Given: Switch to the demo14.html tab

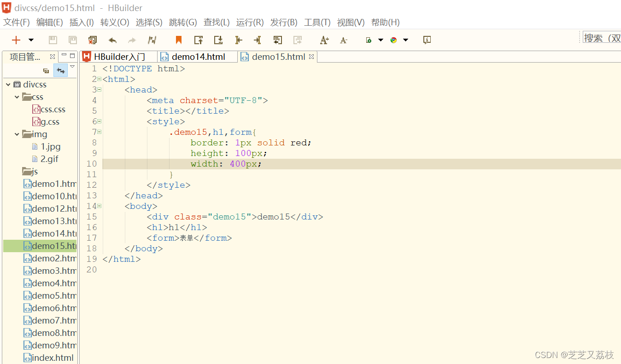Looking at the screenshot, I should [198, 57].
